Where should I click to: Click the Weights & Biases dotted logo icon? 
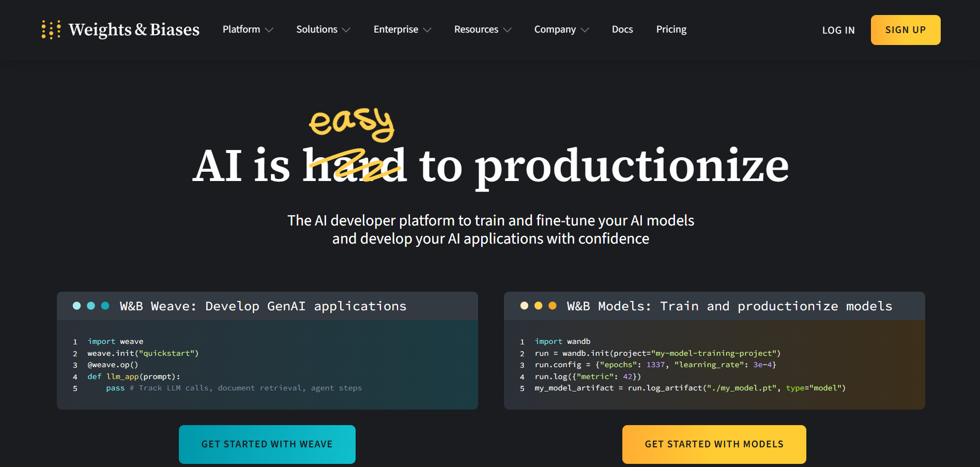[x=51, y=29]
